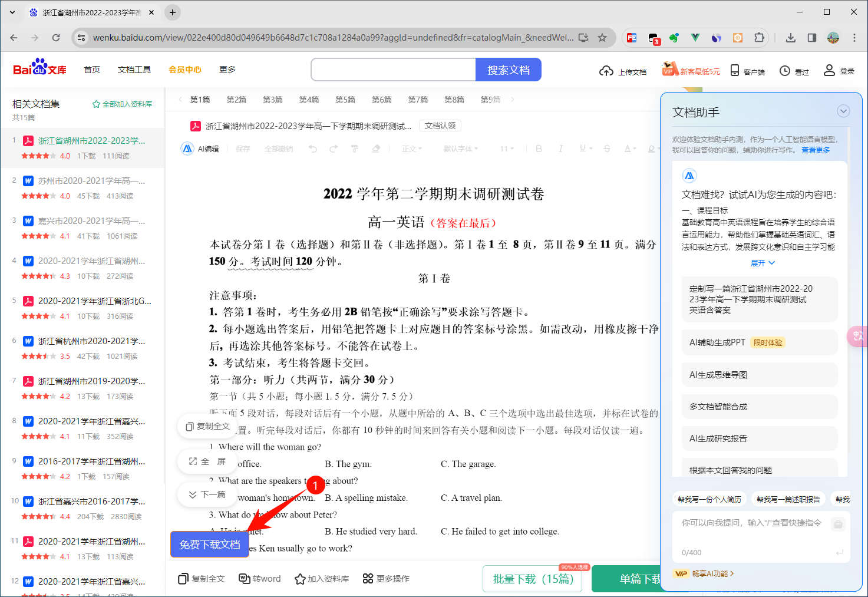Screen dimensions: 868x597
Task: Click the undo arrow in editor toolbar
Action: tap(313, 149)
